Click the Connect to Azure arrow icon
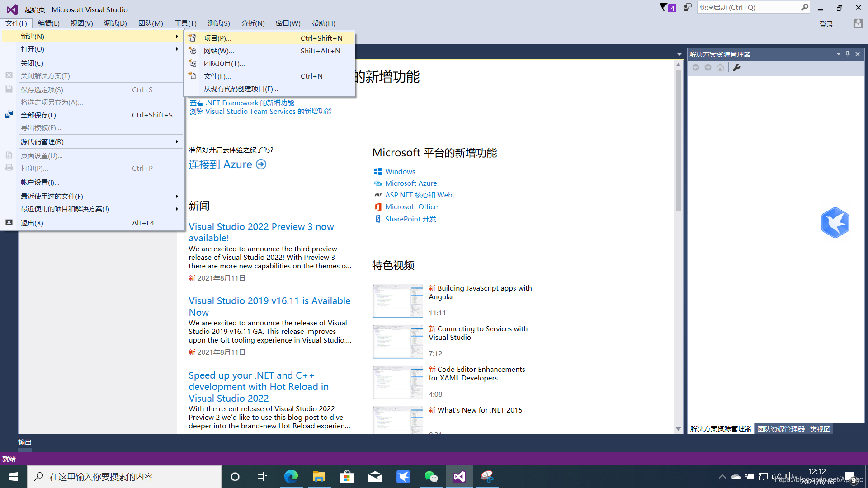The image size is (868, 488). click(261, 164)
